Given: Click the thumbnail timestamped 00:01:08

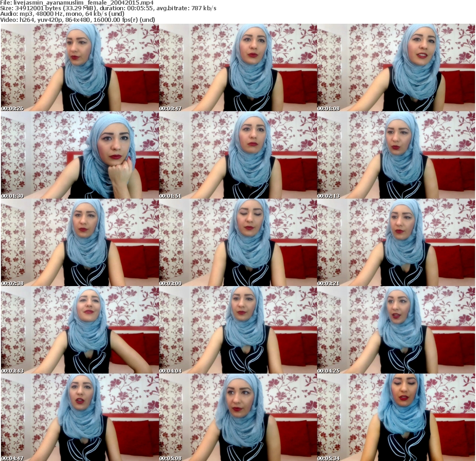Looking at the screenshot, I should pos(396,67).
